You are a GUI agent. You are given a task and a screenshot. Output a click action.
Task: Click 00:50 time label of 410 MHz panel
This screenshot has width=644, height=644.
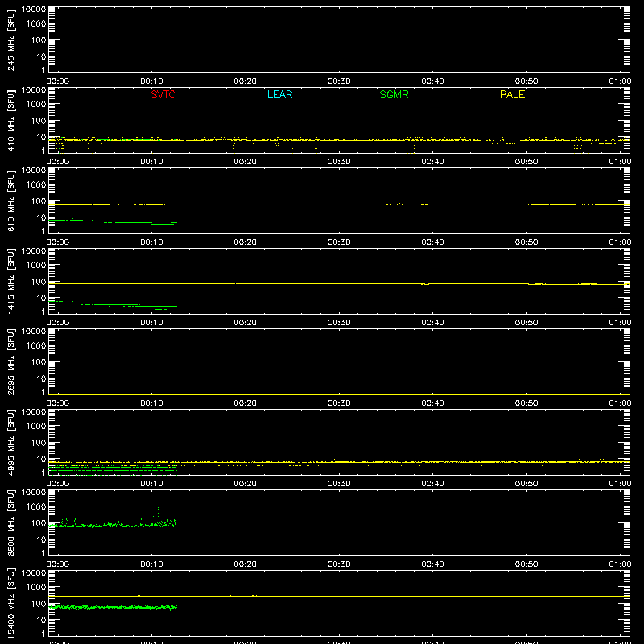point(526,162)
